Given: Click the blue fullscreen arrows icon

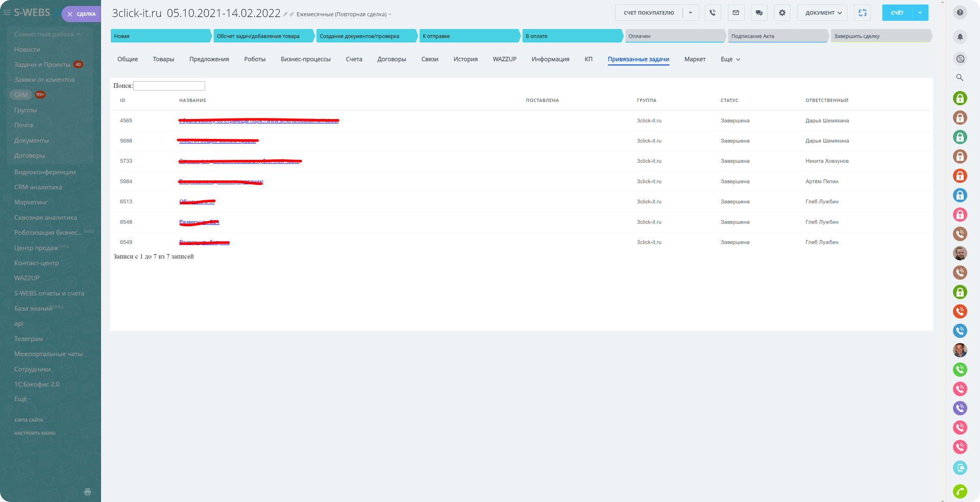Looking at the screenshot, I should (x=862, y=13).
